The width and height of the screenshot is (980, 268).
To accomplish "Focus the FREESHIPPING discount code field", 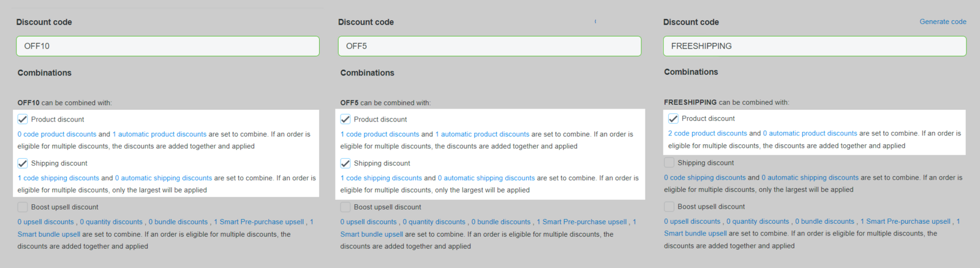I will tap(815, 46).
